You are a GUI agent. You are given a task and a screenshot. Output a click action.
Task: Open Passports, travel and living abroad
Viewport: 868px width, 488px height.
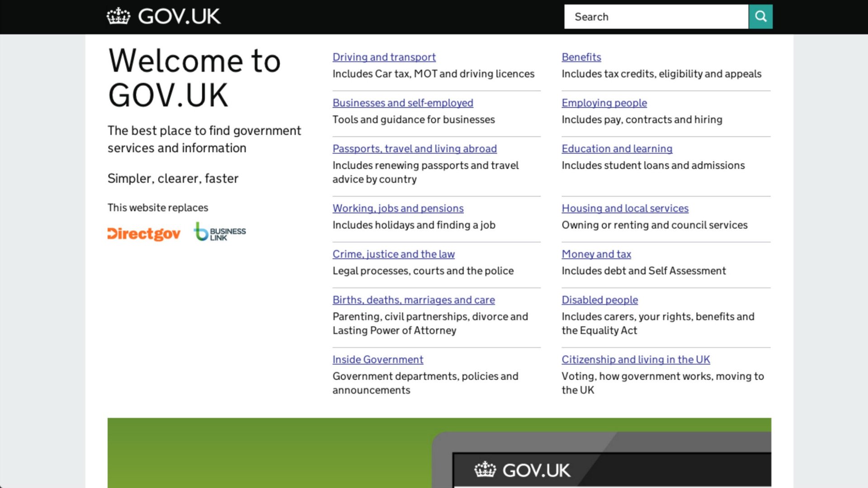coord(415,148)
